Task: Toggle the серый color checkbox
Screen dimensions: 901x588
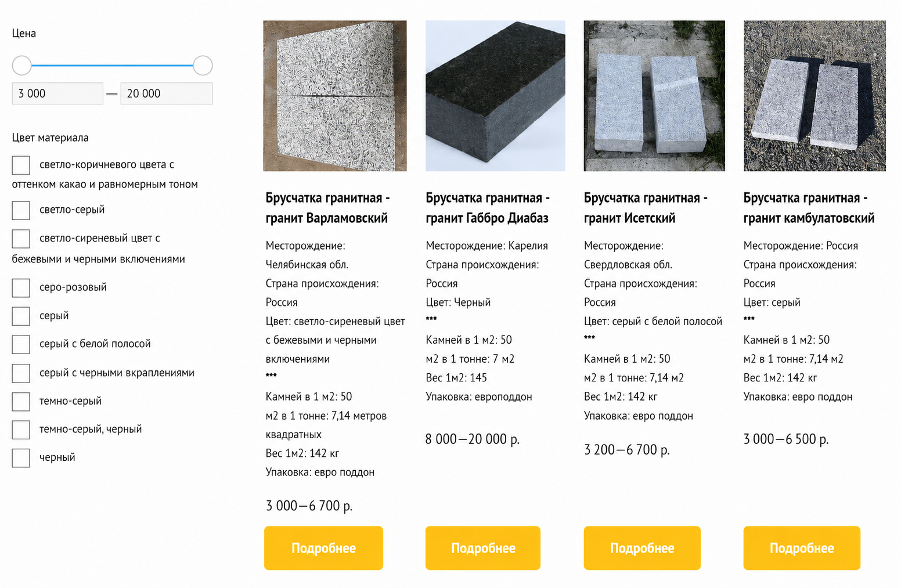Action: (x=21, y=316)
